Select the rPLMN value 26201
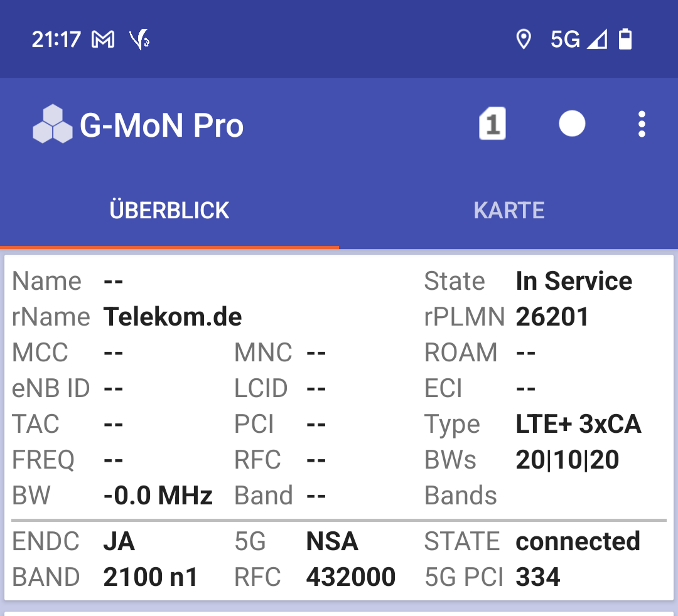Image resolution: width=678 pixels, height=616 pixels. tap(552, 317)
